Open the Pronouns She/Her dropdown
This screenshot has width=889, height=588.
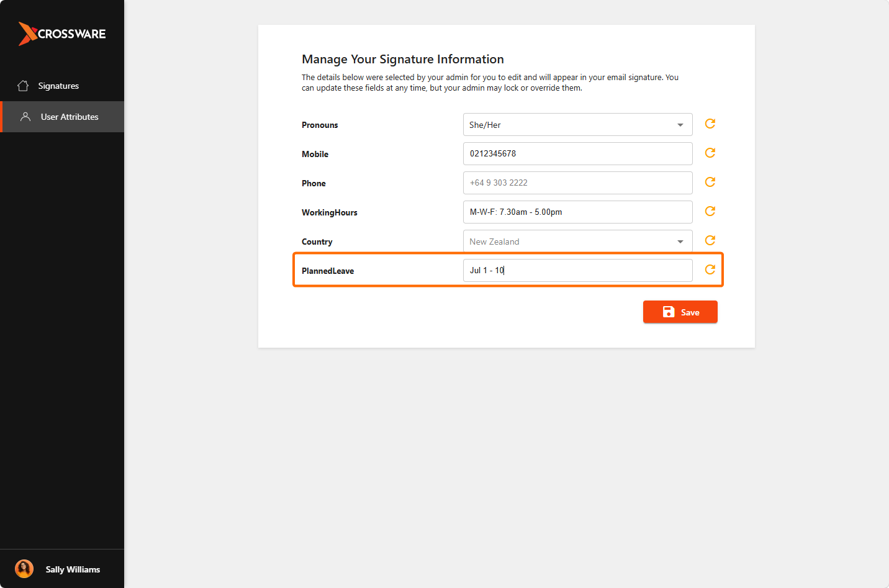577,125
